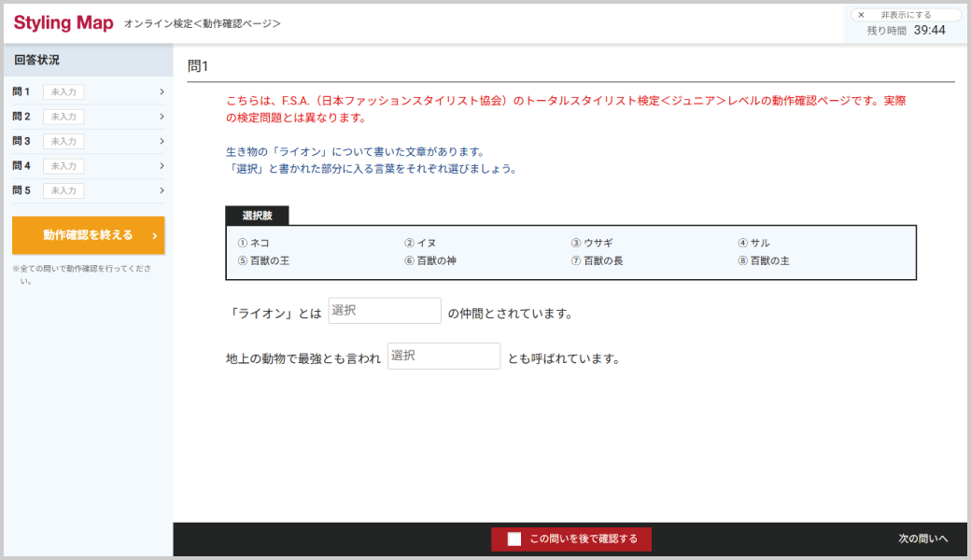Click the 未入力 status box for 問 2
The image size is (971, 560).
63,117
